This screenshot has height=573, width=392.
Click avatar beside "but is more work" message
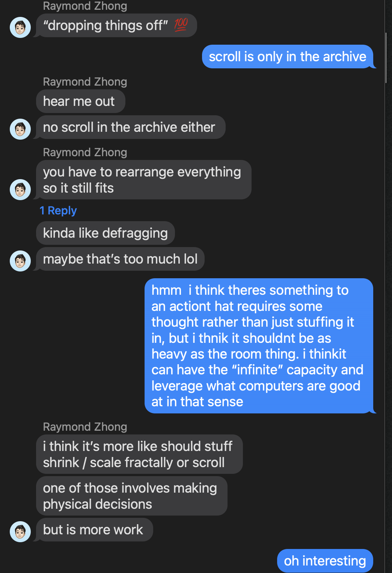click(20, 531)
